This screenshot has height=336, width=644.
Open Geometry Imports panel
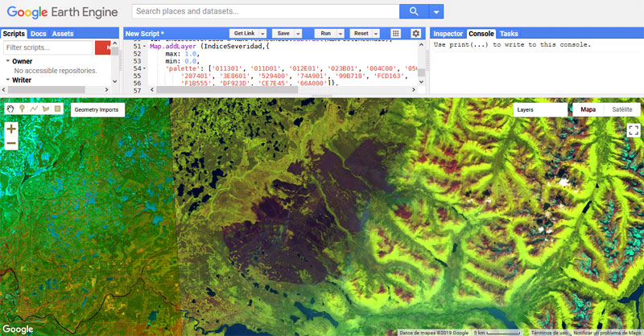point(97,109)
